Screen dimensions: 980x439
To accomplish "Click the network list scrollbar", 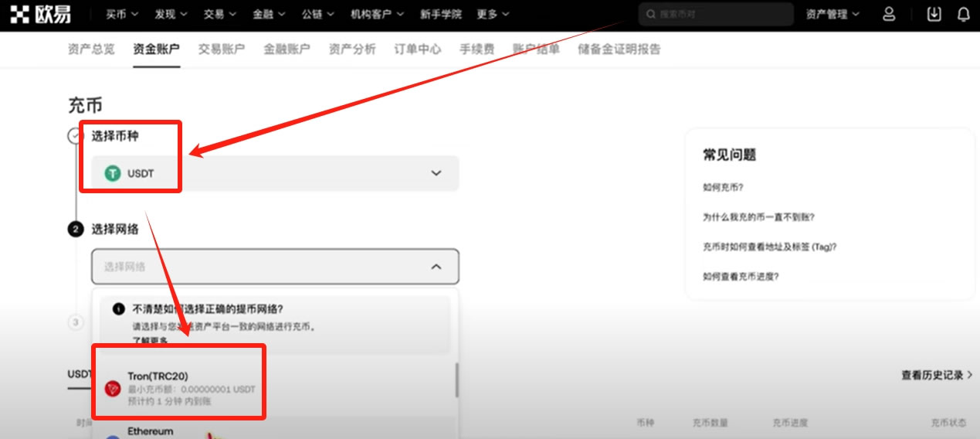I will pyautogui.click(x=456, y=379).
